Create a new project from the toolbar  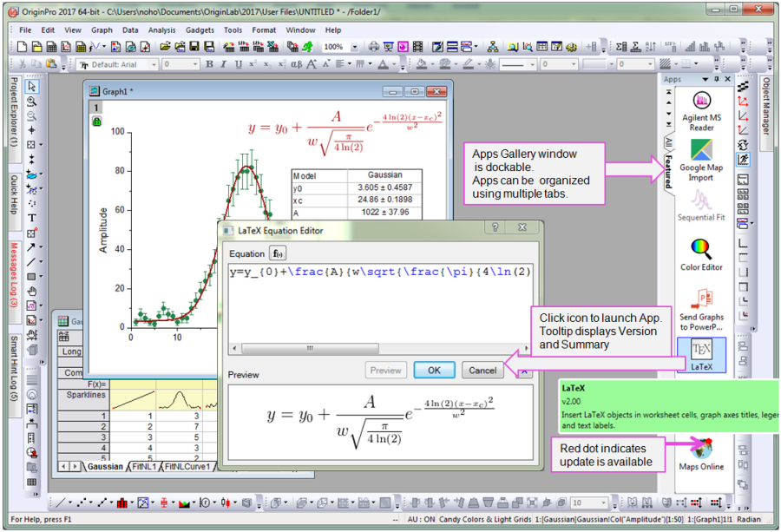[22, 47]
